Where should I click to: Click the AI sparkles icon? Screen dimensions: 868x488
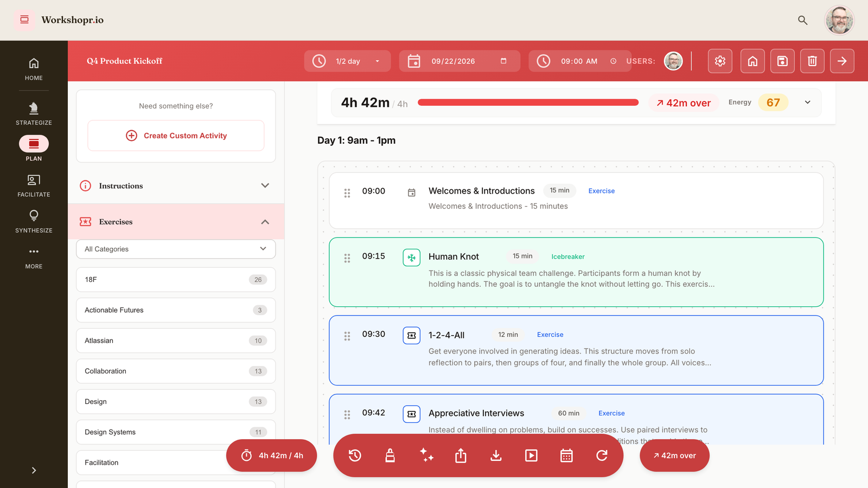[x=427, y=455]
